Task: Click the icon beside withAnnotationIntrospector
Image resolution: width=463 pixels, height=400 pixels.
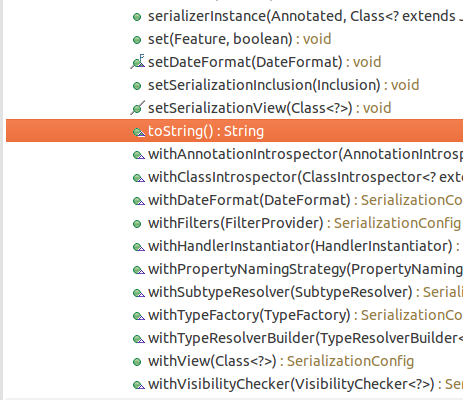Action: 139,155
